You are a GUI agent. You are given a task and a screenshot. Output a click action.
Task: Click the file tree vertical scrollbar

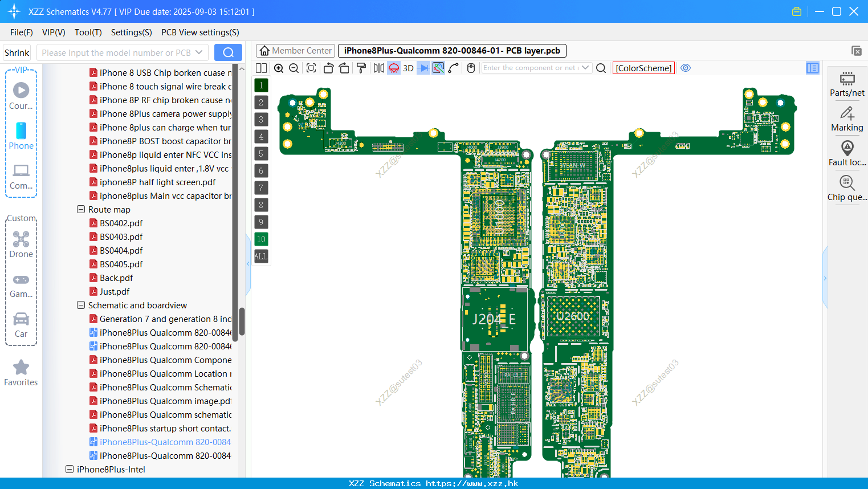242,322
